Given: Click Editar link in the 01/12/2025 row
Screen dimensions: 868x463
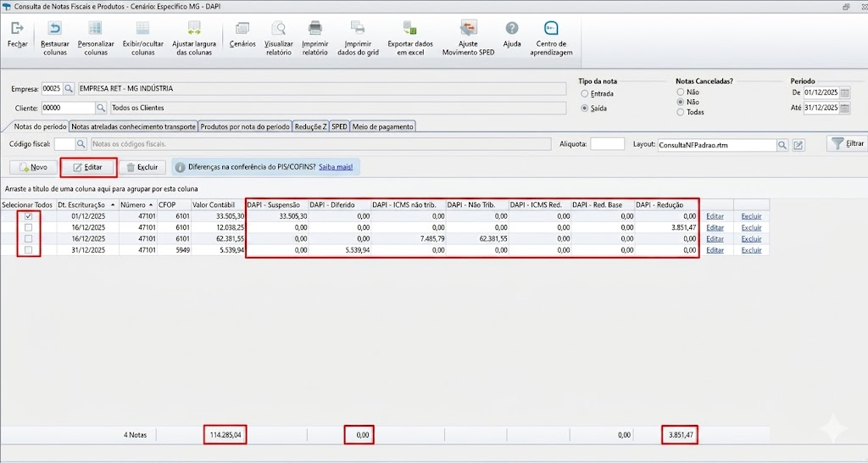Looking at the screenshot, I should pos(715,216).
